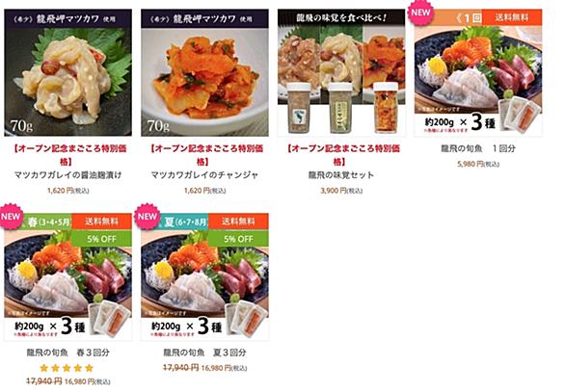Open the マツカワガレイの醤油麹漬け product image
This screenshot has width=565, height=392.
[67, 72]
